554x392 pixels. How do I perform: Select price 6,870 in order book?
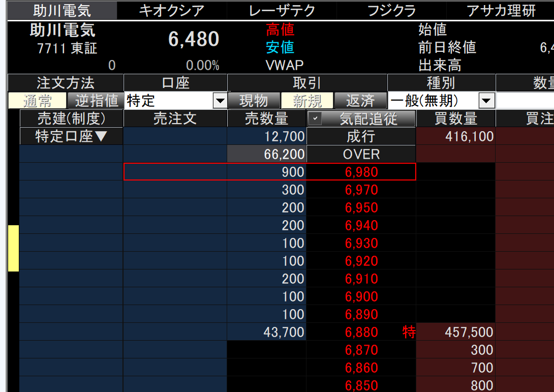(361, 350)
